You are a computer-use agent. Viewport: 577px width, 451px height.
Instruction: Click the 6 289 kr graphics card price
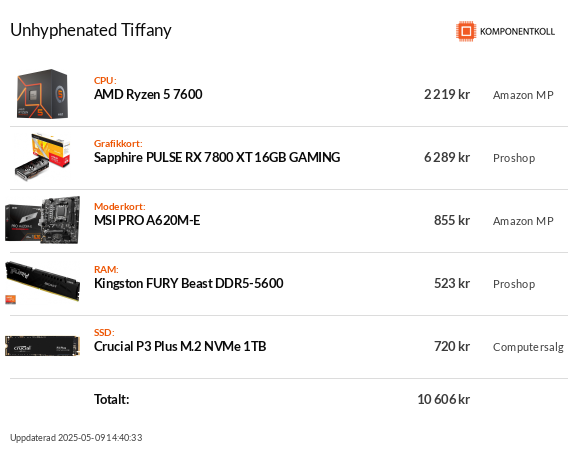tap(447, 157)
